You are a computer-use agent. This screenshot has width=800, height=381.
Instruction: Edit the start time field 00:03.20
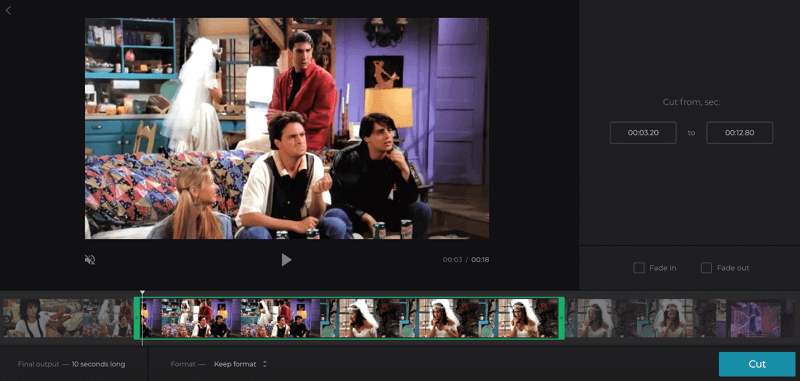click(x=643, y=133)
